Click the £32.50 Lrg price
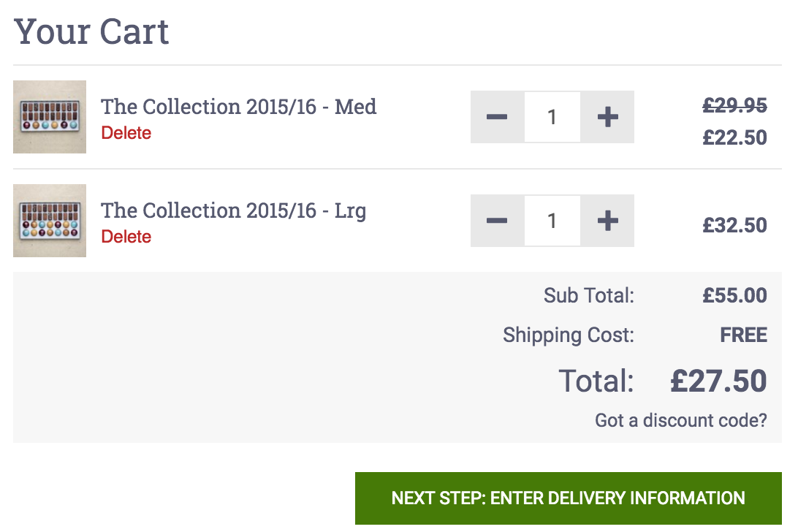Screen dimensions: 798x532 (735, 225)
